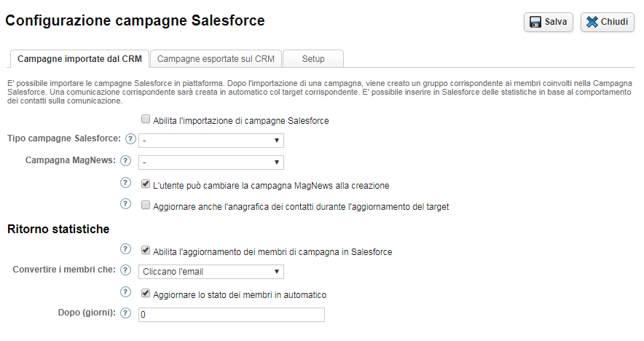This screenshot has height=341, width=644.
Task: Open the Cliccano l'email dropdown
Action: [211, 272]
